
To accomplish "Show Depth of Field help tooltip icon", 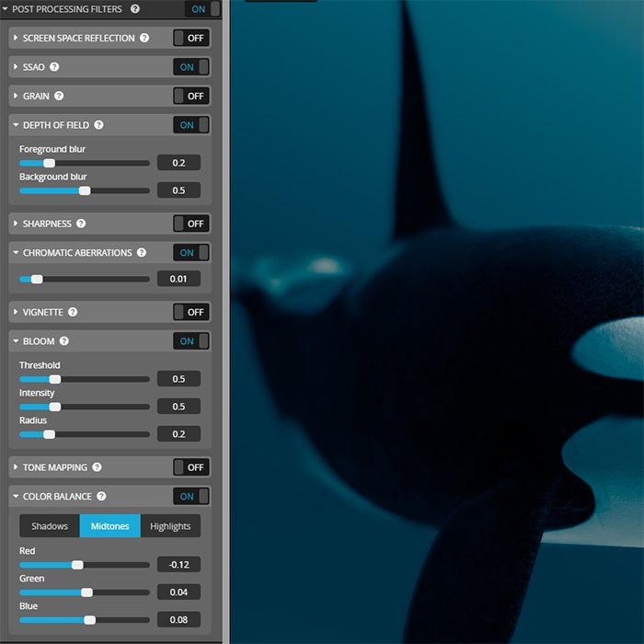I will pos(98,125).
